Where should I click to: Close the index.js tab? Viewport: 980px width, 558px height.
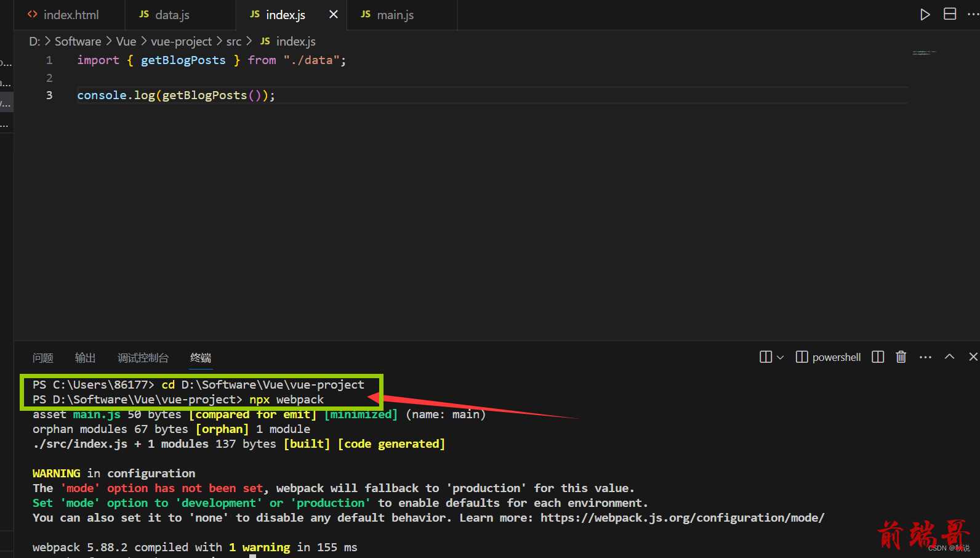334,14
